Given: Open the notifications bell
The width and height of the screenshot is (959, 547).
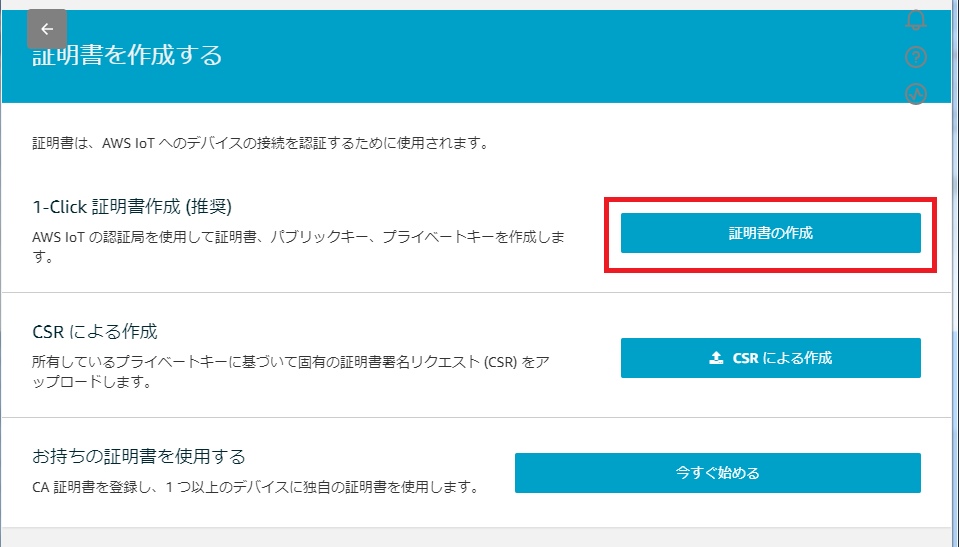Looking at the screenshot, I should [x=915, y=20].
